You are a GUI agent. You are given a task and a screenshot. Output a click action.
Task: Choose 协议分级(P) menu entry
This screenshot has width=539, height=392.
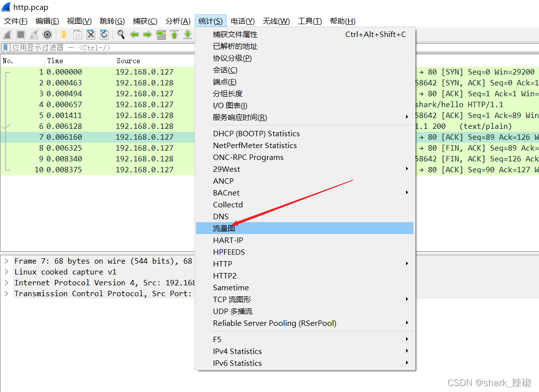[232, 58]
